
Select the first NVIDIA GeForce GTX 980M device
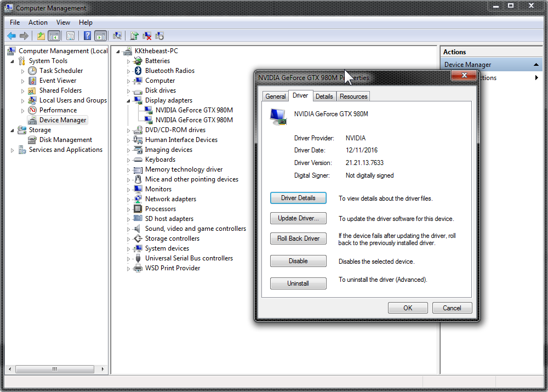[x=194, y=110]
